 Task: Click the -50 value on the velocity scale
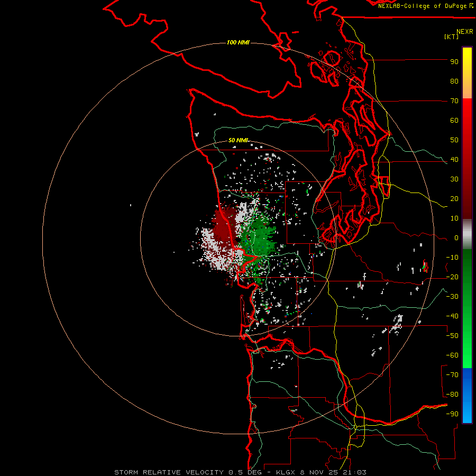tap(452, 336)
